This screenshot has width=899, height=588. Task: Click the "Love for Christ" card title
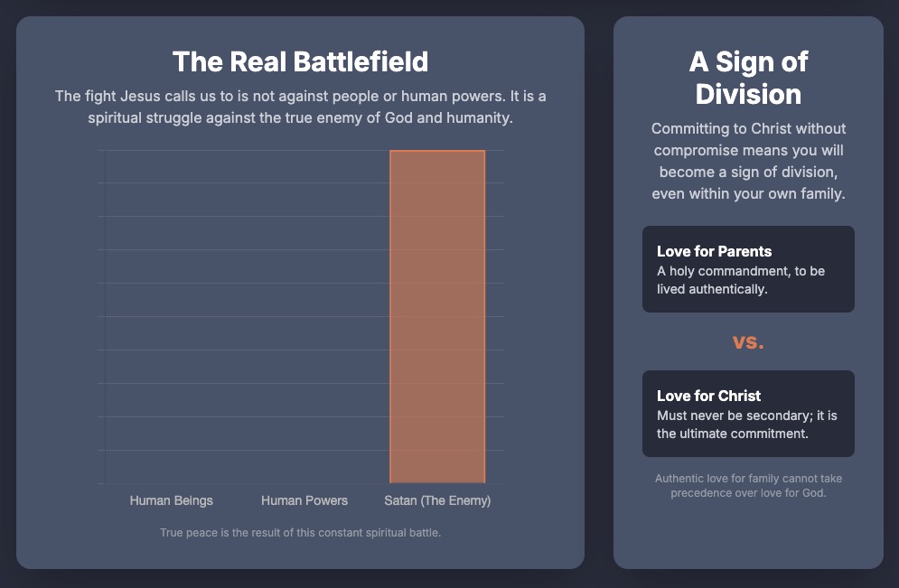[708, 396]
